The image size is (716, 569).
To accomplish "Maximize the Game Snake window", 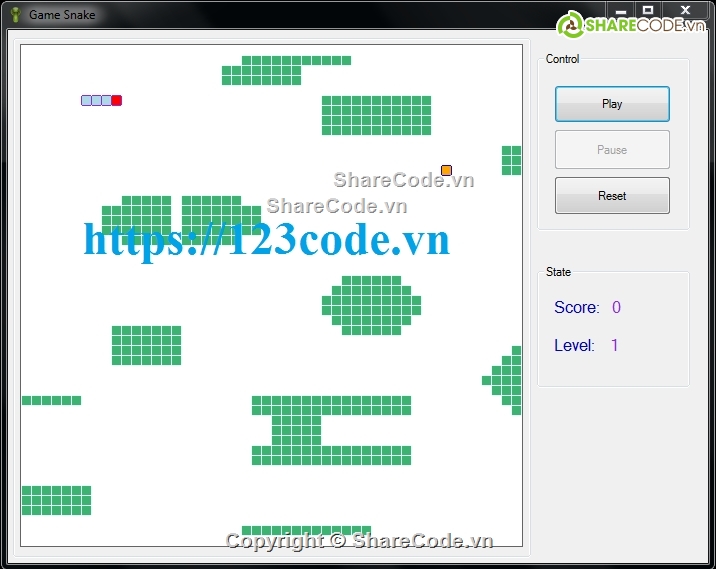I will 648,10.
